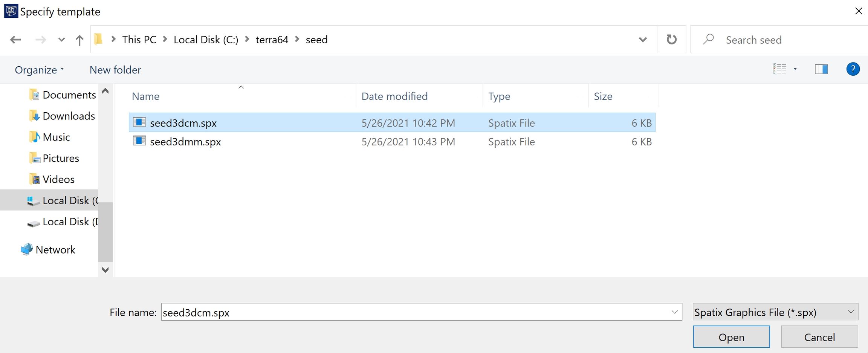Open the Organize menu

pyautogui.click(x=39, y=70)
